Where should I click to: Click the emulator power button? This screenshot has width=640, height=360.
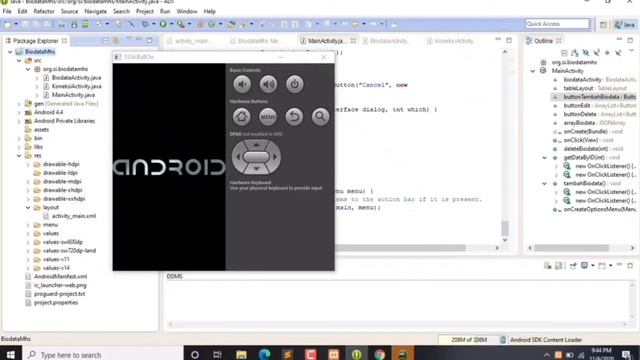coord(294,84)
